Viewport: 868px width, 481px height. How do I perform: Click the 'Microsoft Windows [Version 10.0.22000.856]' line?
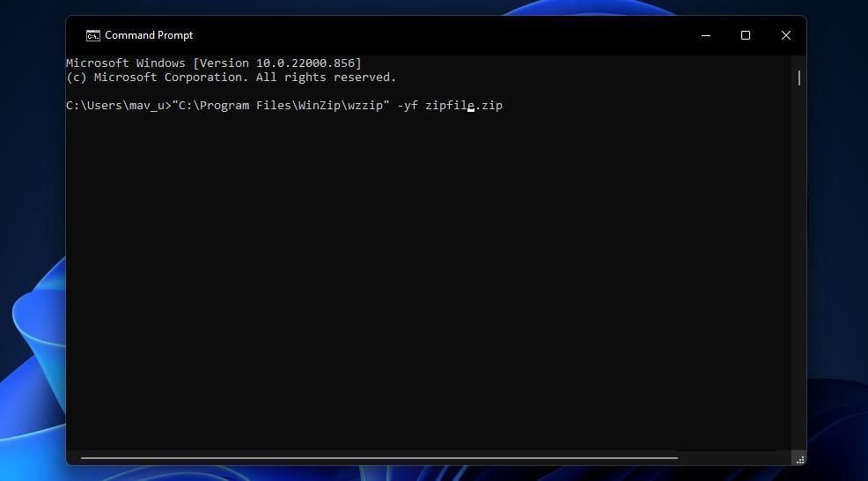(x=214, y=63)
